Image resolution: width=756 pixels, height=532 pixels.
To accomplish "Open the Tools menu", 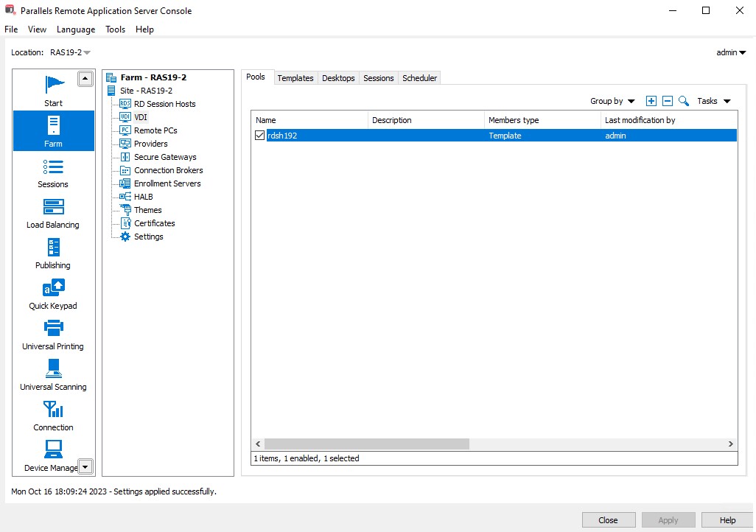I will (115, 29).
